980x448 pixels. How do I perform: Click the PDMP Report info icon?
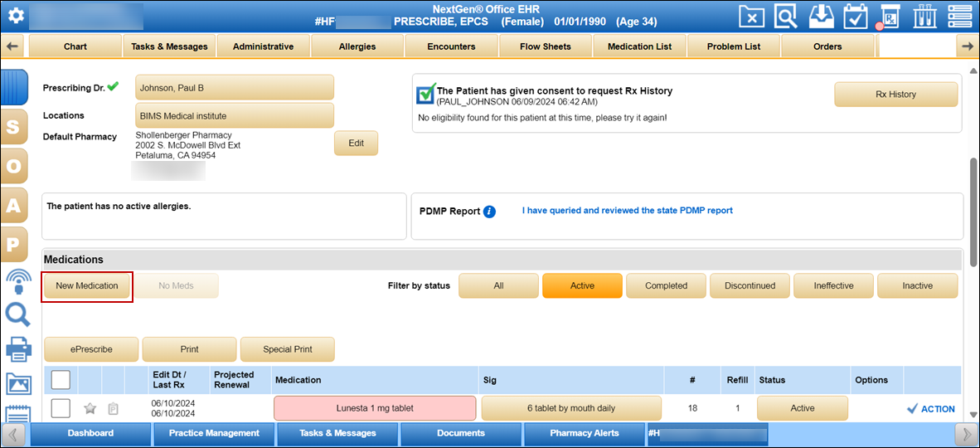[x=489, y=212]
